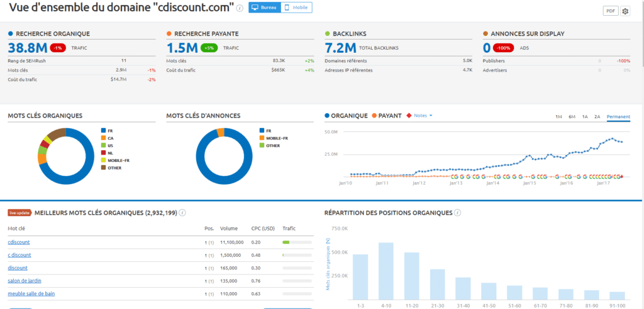Image resolution: width=644 pixels, height=309 pixels.
Task: Open the meuble salle de bain keyword link
Action: coord(31,293)
